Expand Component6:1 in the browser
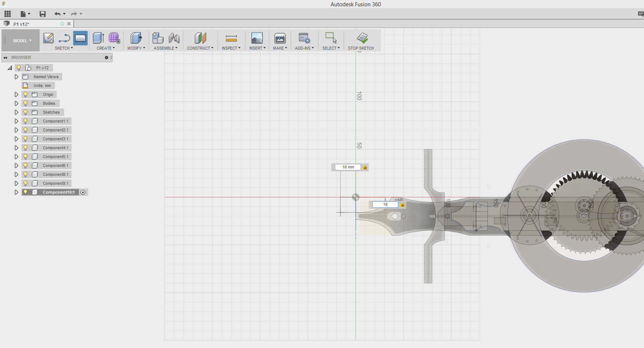 click(x=16, y=165)
